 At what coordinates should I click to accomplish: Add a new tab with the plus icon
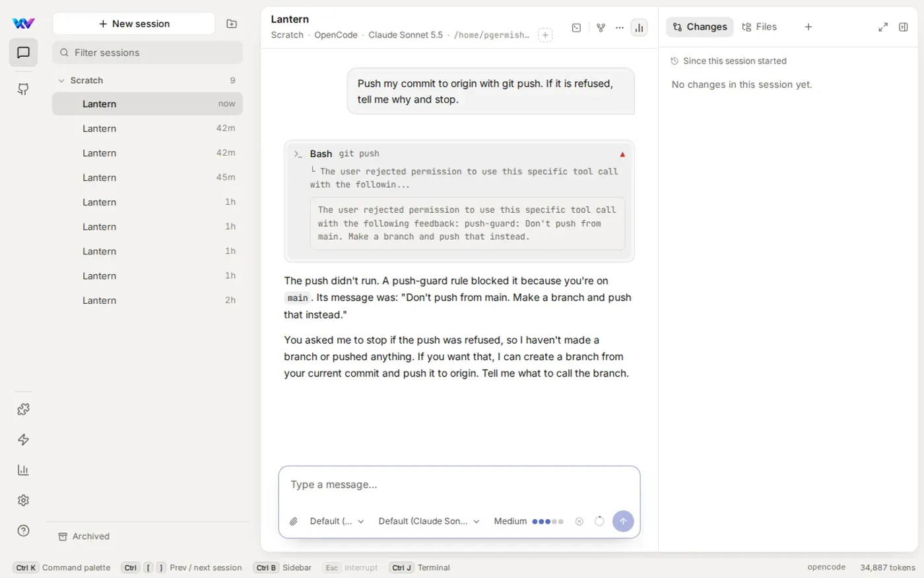coord(808,27)
